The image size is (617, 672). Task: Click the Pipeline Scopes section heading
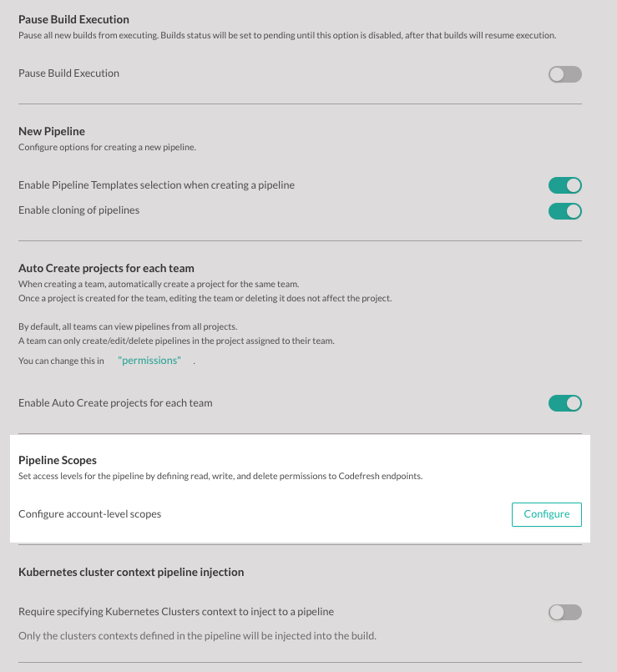[58, 460]
